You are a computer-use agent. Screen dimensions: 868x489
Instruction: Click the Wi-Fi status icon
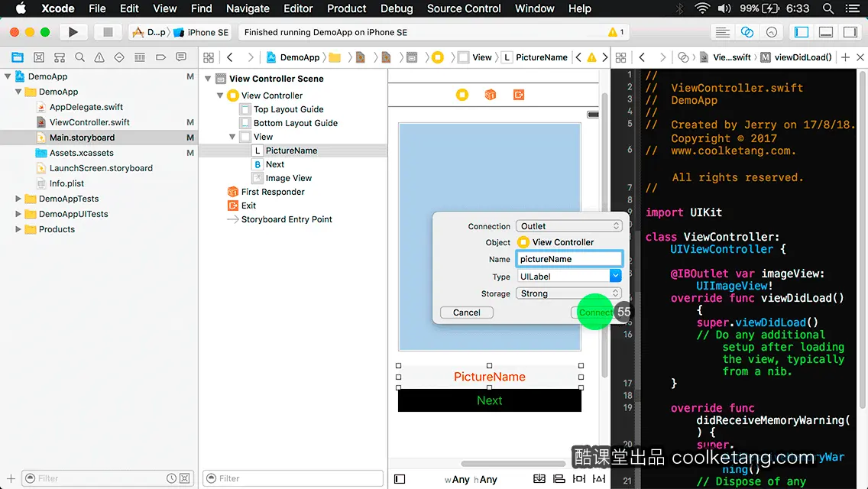(x=702, y=8)
